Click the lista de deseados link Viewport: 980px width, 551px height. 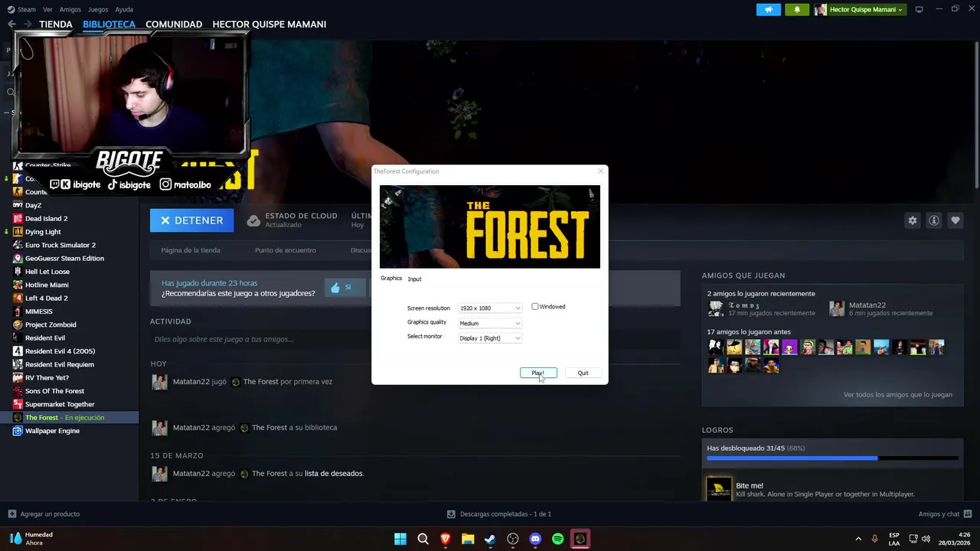tap(334, 474)
